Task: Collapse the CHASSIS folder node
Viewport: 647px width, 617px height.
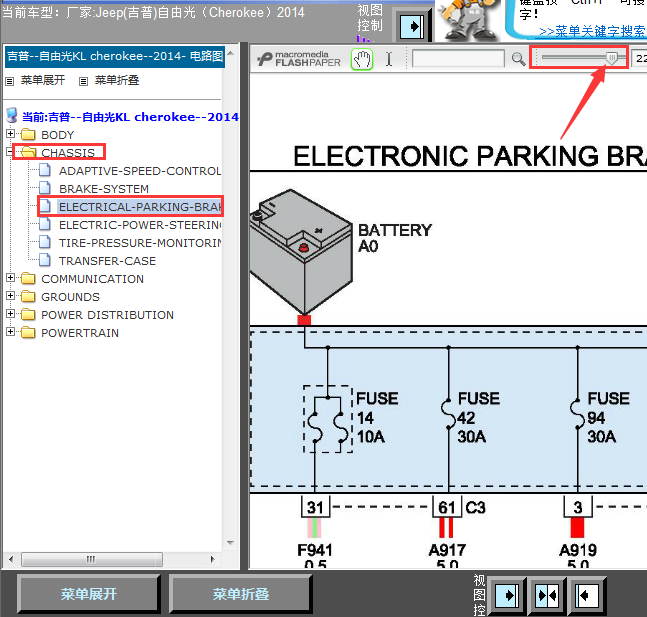Action: click(10, 152)
